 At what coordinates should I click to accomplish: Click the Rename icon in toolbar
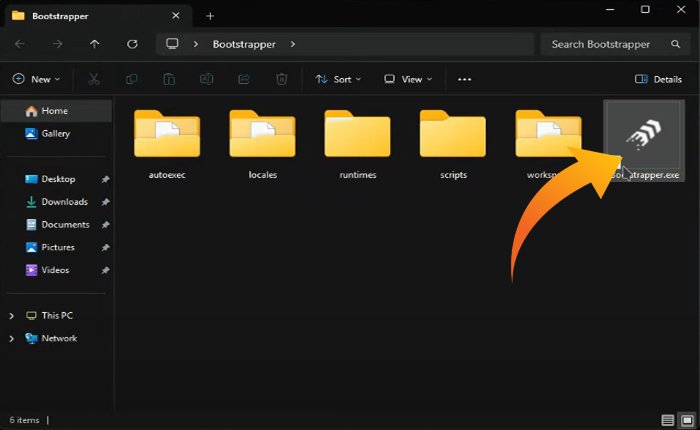click(x=206, y=79)
